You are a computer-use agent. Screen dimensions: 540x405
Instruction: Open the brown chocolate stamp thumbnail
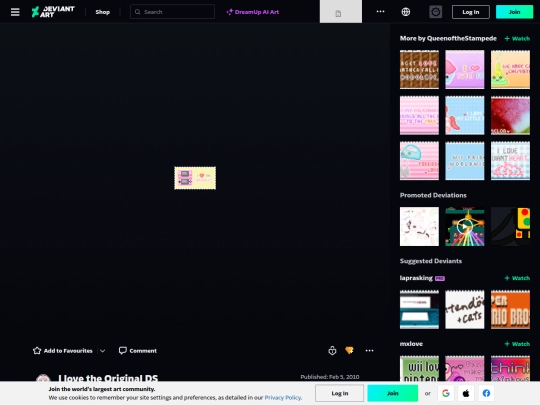pyautogui.click(x=419, y=70)
